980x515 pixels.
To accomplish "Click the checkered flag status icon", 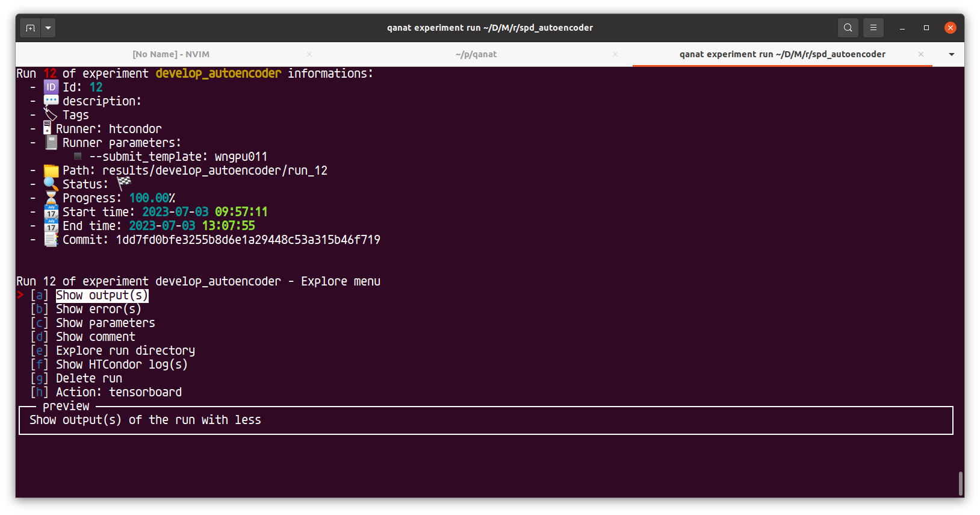I will click(124, 183).
